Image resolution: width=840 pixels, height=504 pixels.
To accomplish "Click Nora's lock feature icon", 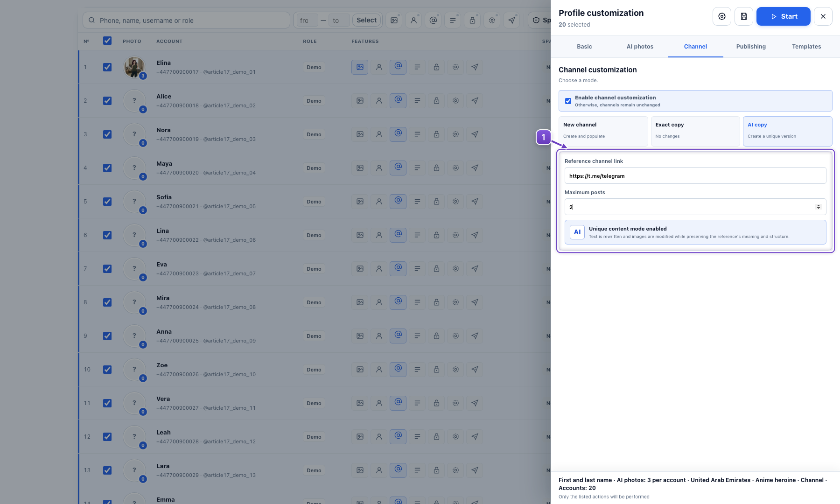I will tap(436, 134).
